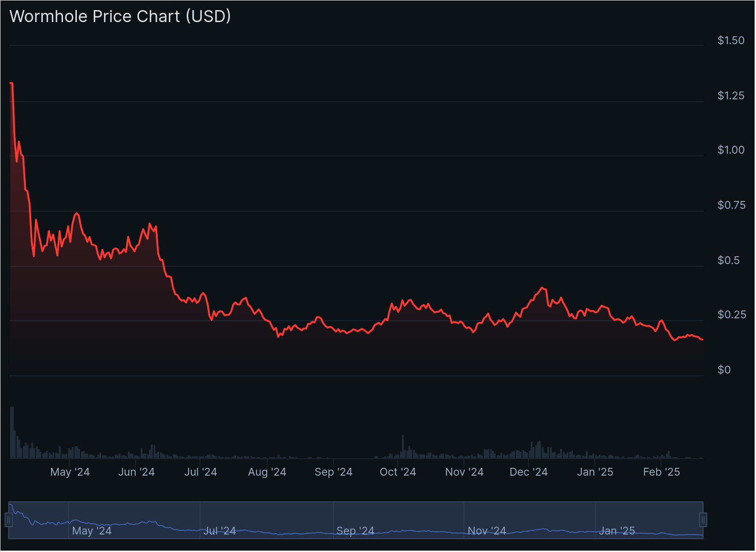Click the May '24 main x-axis label

click(x=70, y=472)
